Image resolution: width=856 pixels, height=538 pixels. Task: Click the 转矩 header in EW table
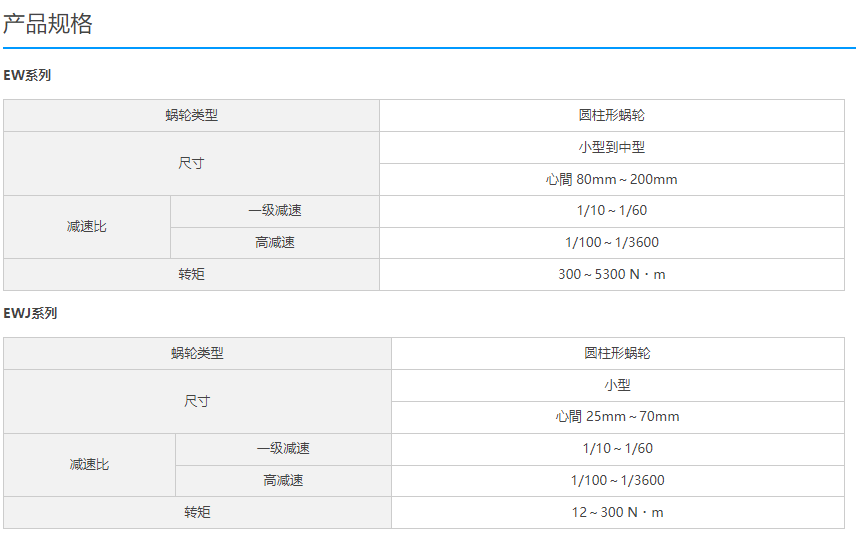pos(192,275)
